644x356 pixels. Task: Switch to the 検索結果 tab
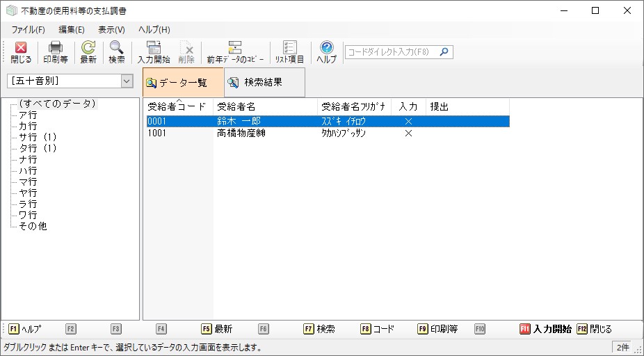pos(263,83)
